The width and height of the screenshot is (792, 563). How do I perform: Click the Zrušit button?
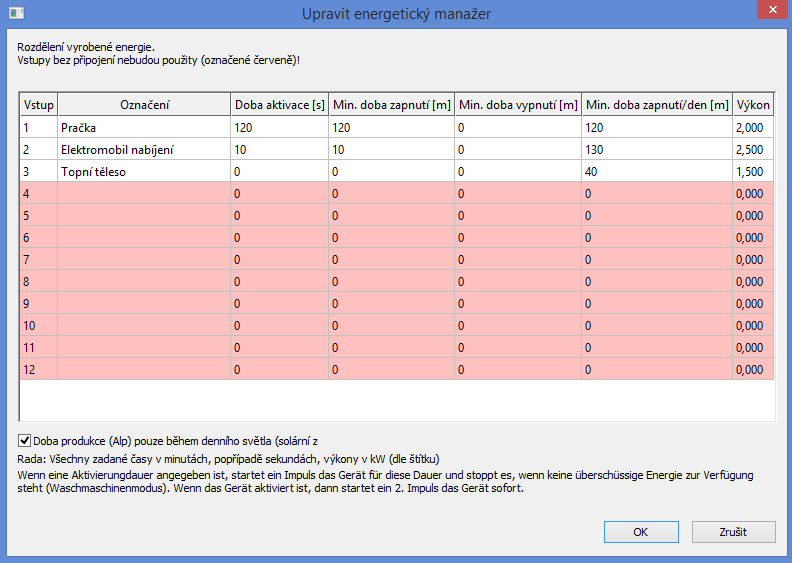[x=732, y=532]
